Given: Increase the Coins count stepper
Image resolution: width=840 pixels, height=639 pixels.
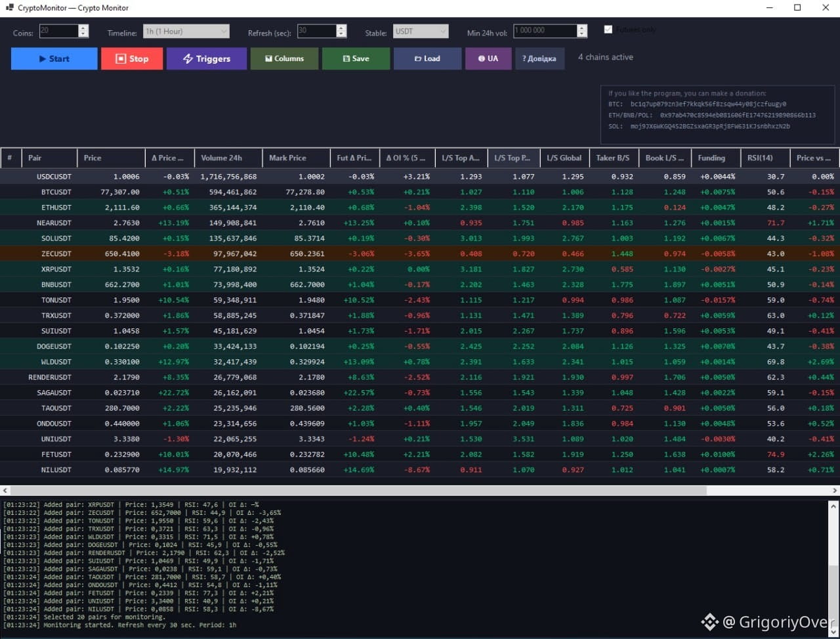Looking at the screenshot, I should click(83, 28).
